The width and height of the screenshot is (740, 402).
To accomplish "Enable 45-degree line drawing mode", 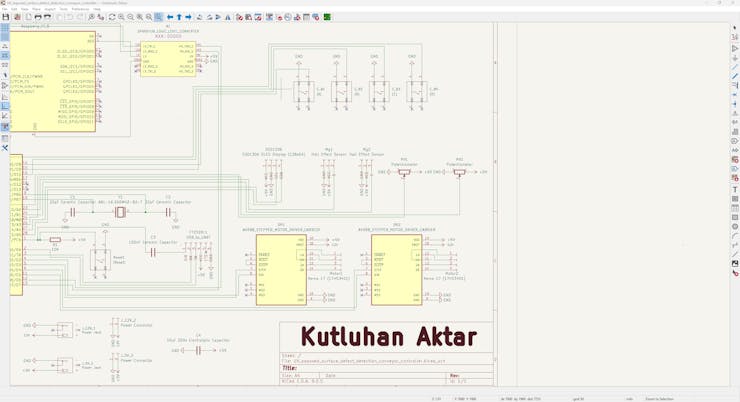I will [x=5, y=116].
